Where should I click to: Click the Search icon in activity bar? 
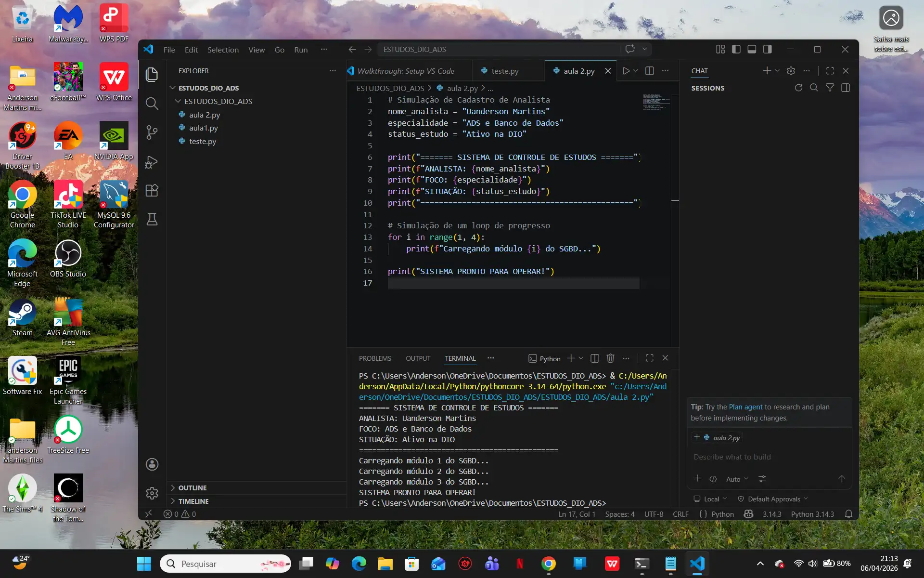[x=152, y=104]
